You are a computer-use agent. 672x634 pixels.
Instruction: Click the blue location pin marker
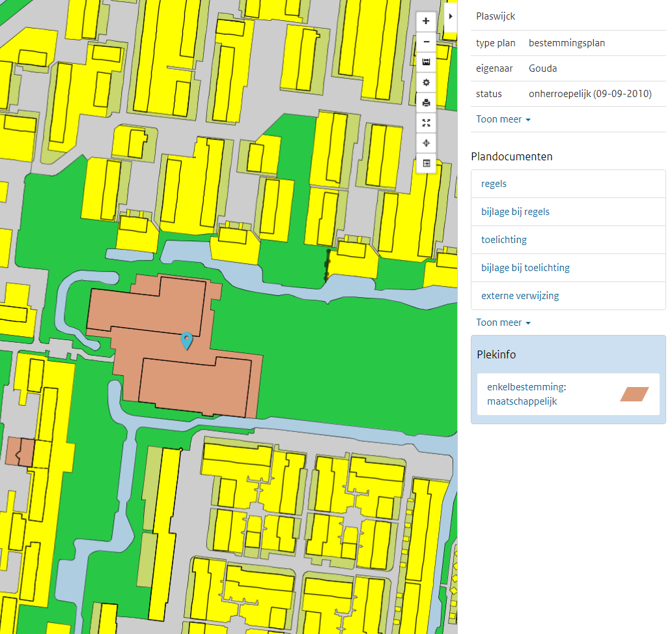coord(187,340)
